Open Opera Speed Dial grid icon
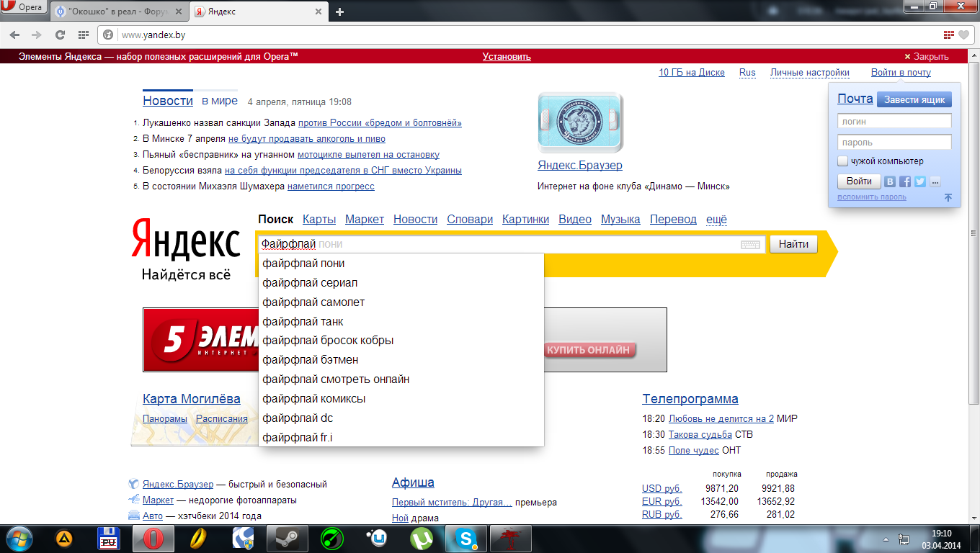The image size is (980, 553). click(83, 35)
